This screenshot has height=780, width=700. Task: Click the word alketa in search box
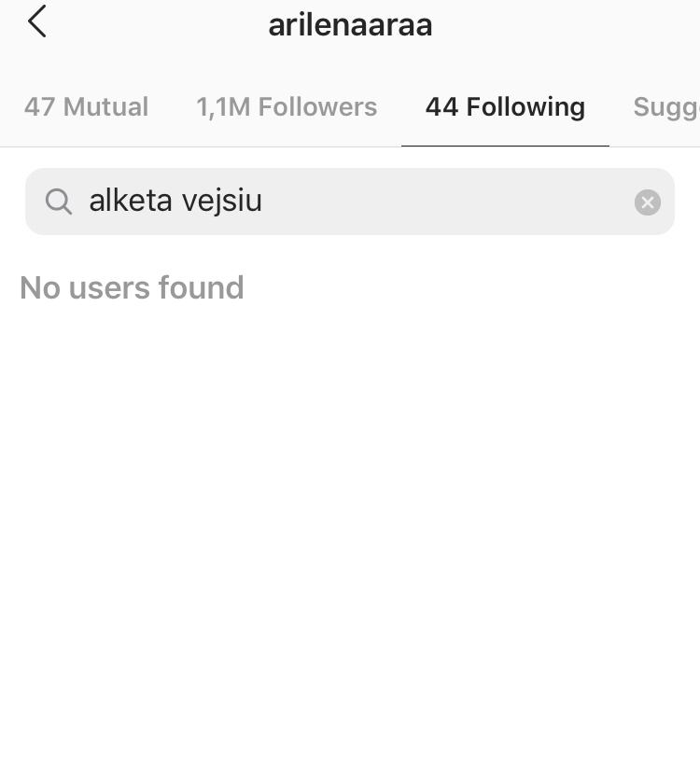(x=131, y=201)
